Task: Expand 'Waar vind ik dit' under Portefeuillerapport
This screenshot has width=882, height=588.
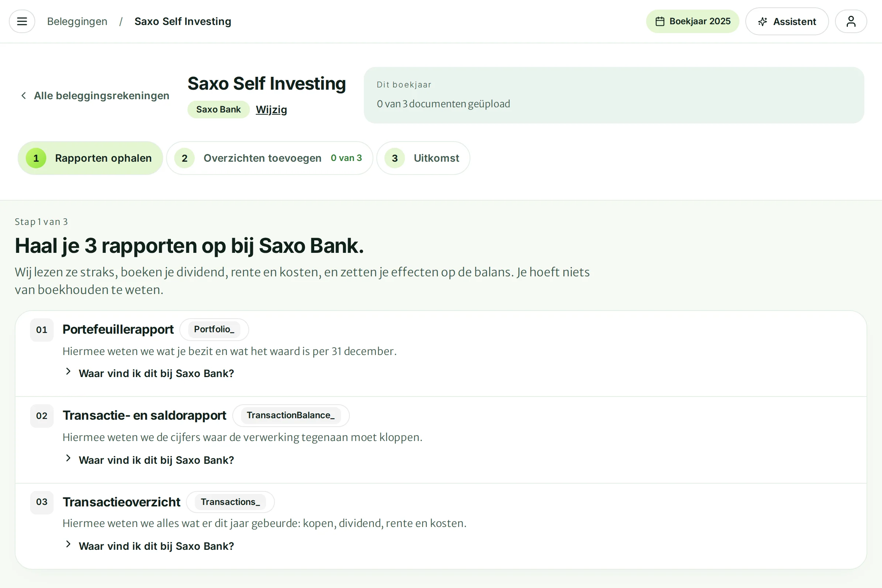Action: coord(150,373)
